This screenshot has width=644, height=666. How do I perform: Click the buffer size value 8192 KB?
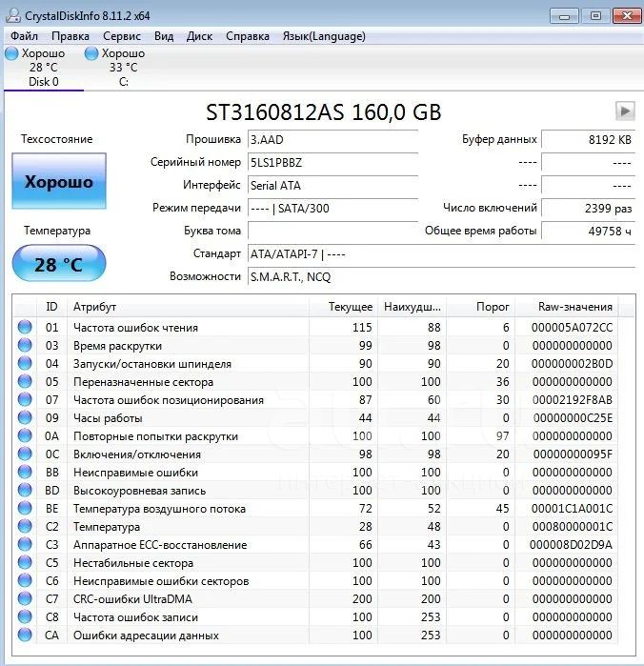pos(588,140)
